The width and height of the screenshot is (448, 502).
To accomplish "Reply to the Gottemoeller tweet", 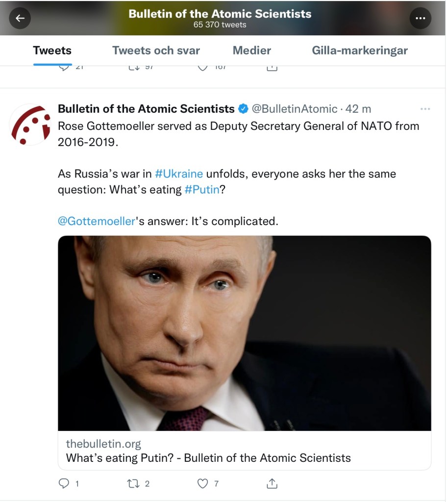I will click(64, 484).
